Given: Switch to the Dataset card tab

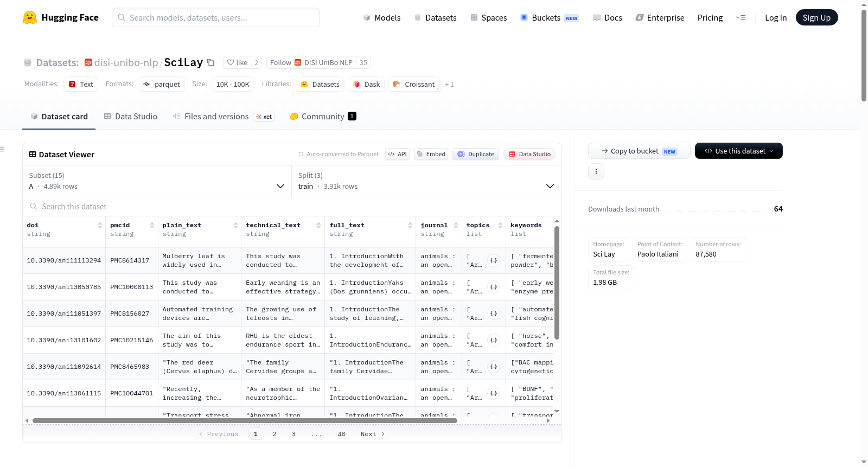Looking at the screenshot, I should coord(59,117).
